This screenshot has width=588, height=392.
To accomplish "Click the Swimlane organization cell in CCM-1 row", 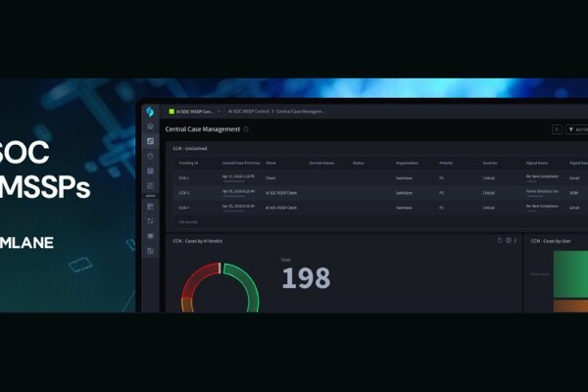I will pyautogui.click(x=404, y=177).
